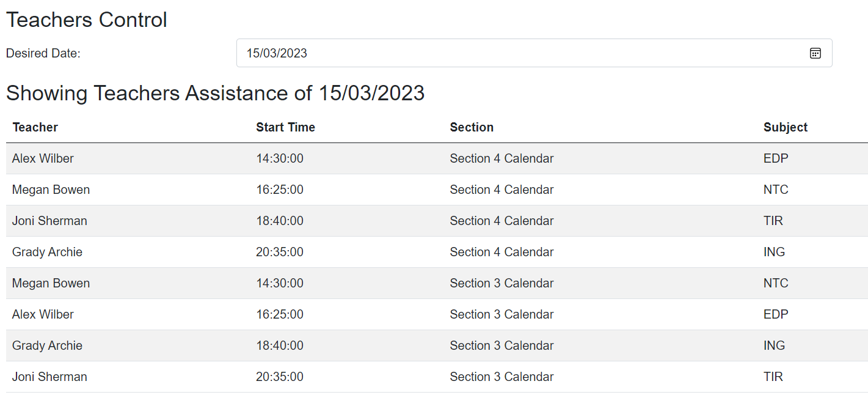The height and width of the screenshot is (414, 868).
Task: Select Alex Wilber row at 14:30:00
Action: [43, 158]
